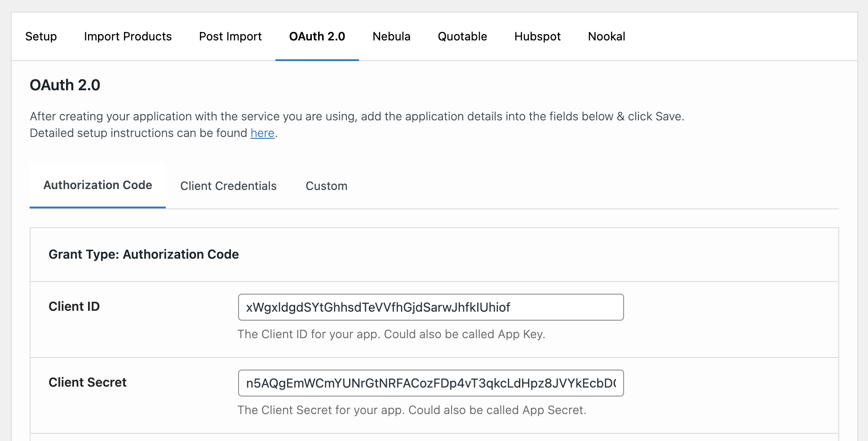868x441 pixels.
Task: Click the Client Secret App Secret help text
Action: [412, 410]
